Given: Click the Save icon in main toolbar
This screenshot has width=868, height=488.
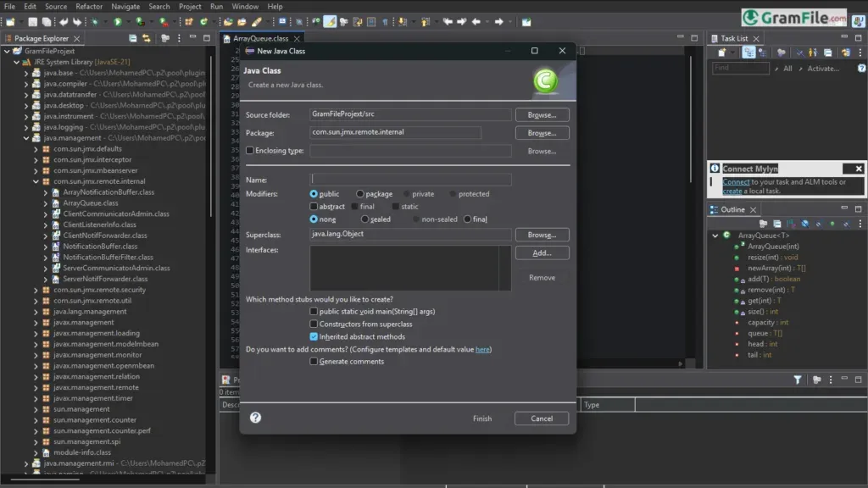Looking at the screenshot, I should pos(33,22).
